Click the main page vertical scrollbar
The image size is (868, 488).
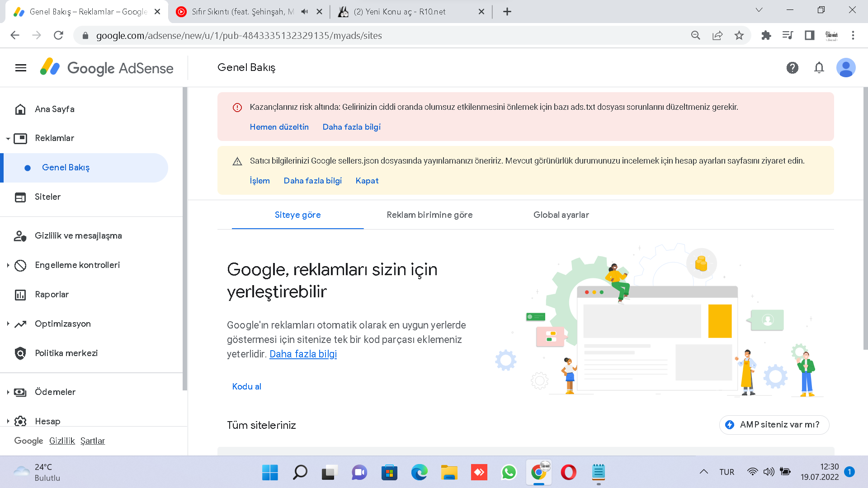point(865,219)
